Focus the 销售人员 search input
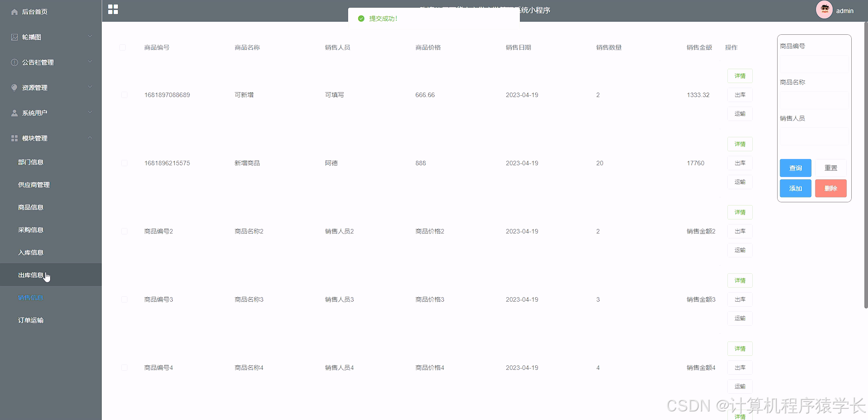The image size is (868, 420). click(813, 136)
